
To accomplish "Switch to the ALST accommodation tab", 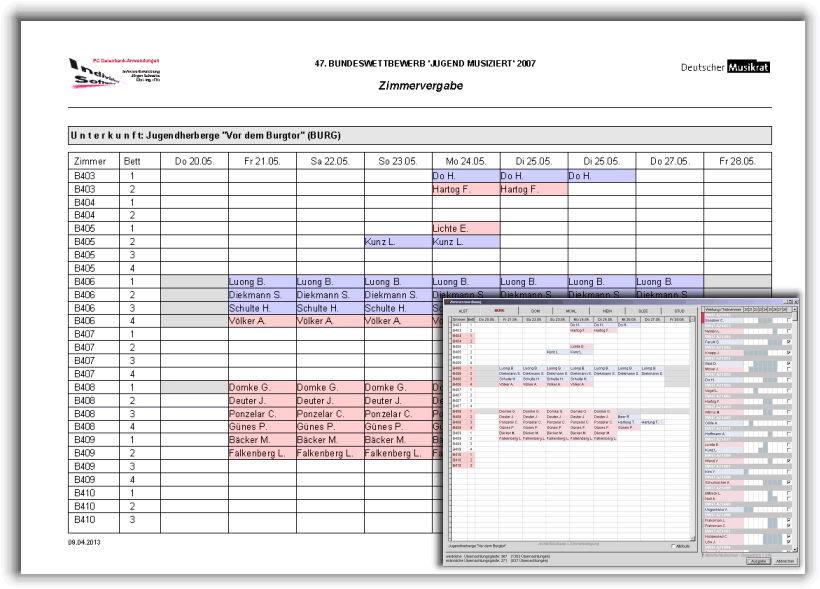I will click(463, 311).
